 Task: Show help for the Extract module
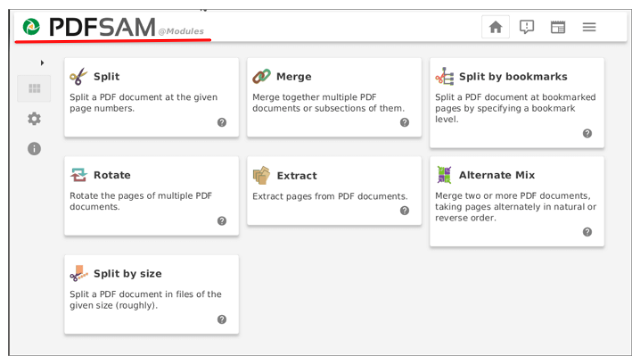(x=405, y=210)
